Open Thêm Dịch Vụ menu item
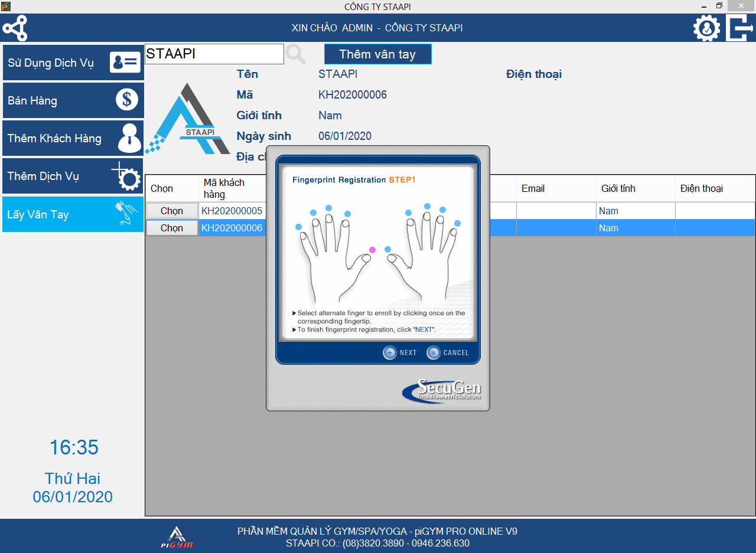Viewport: 756px width, 553px height. click(x=73, y=176)
